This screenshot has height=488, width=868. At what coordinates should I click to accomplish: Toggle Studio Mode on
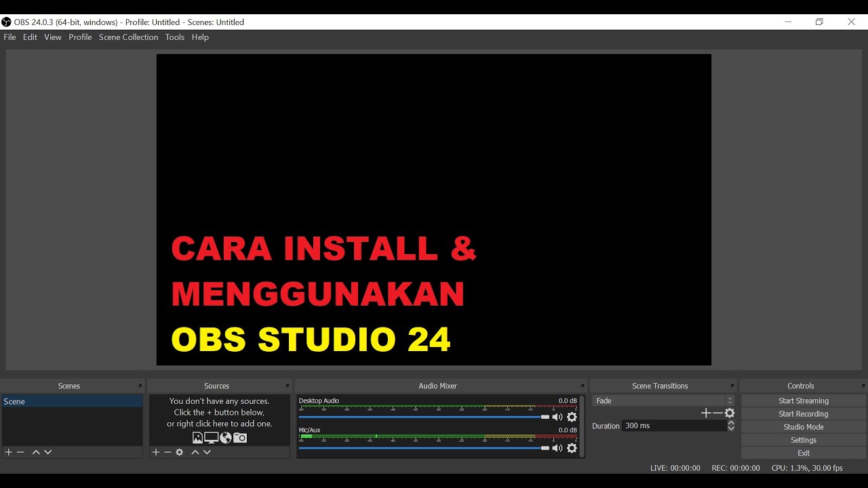(x=804, y=427)
